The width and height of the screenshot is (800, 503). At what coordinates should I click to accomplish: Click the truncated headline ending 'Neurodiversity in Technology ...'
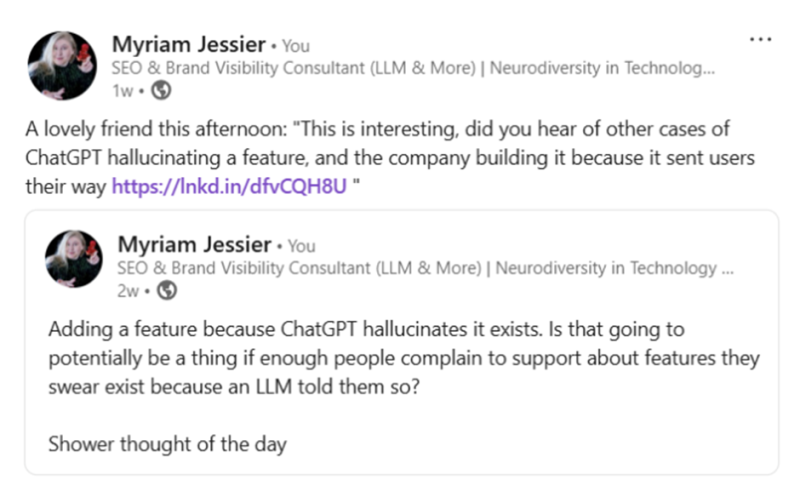426,268
